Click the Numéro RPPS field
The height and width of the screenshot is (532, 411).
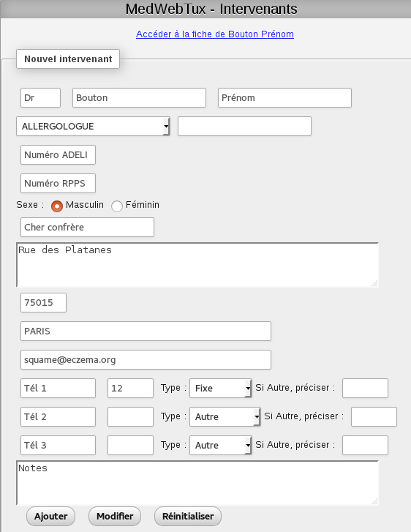point(58,183)
